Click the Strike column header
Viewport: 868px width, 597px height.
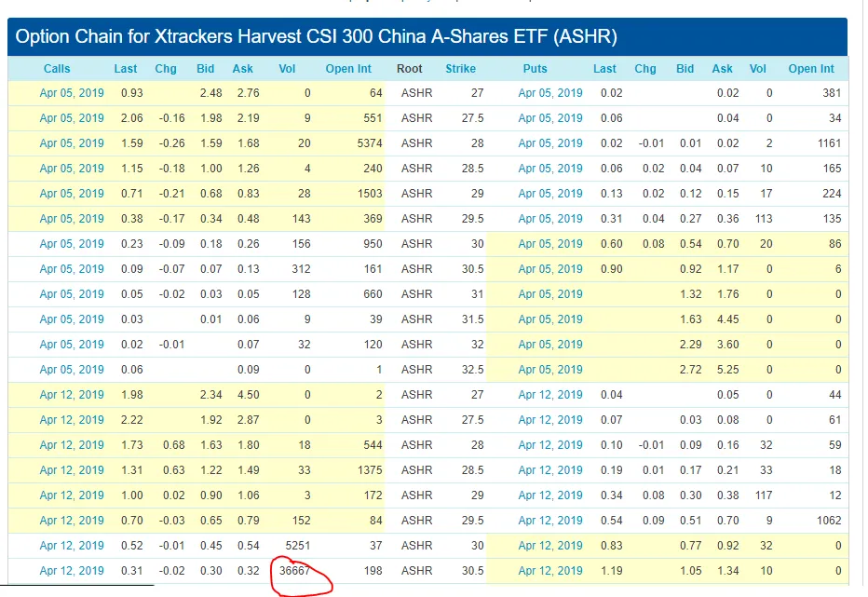coord(461,69)
